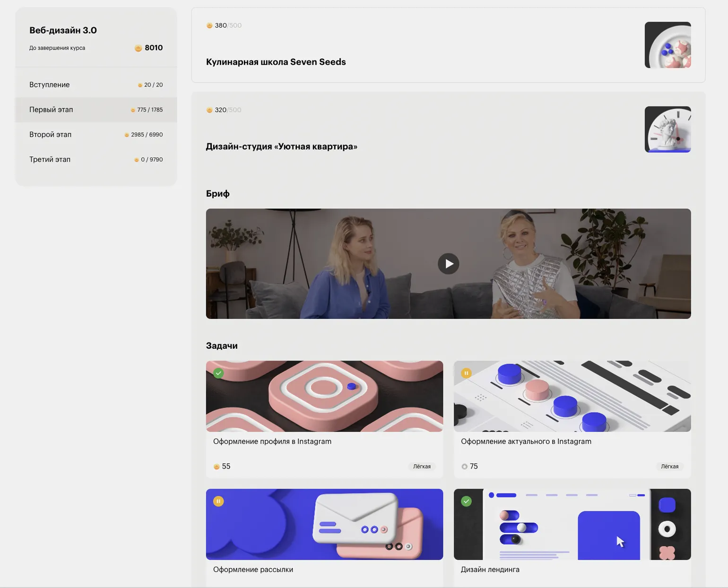
Task: Click the statue clock project icon
Action: click(667, 130)
